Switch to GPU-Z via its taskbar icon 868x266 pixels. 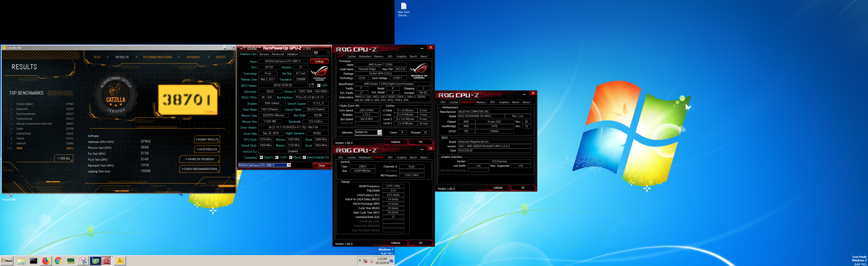95,261
